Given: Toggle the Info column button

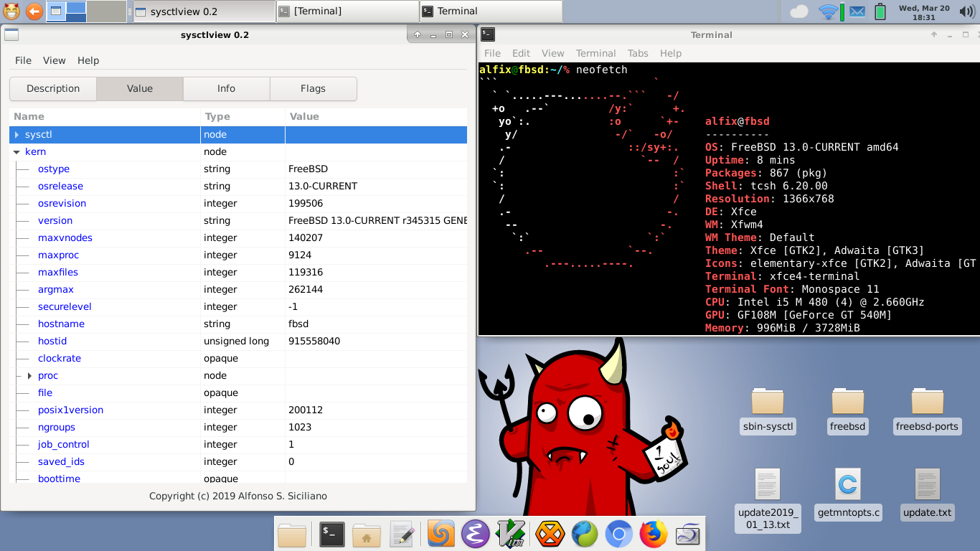Looking at the screenshot, I should click(226, 89).
